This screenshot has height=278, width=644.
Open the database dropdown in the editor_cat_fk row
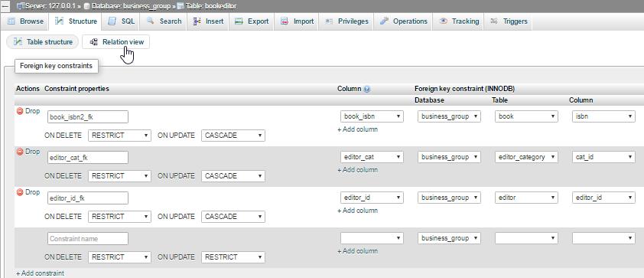pyautogui.click(x=449, y=157)
